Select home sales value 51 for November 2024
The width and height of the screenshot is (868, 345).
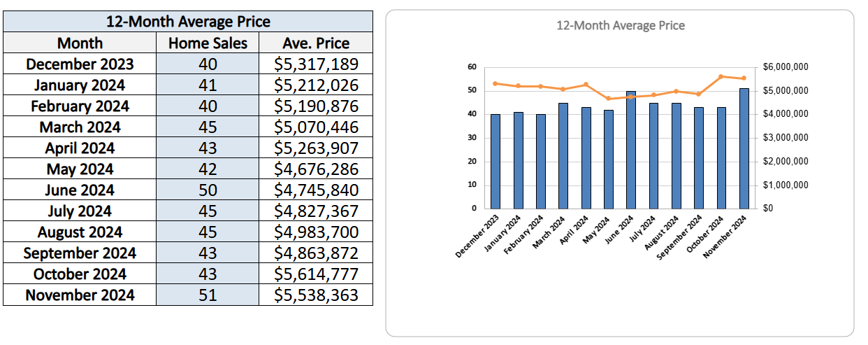pyautogui.click(x=208, y=295)
